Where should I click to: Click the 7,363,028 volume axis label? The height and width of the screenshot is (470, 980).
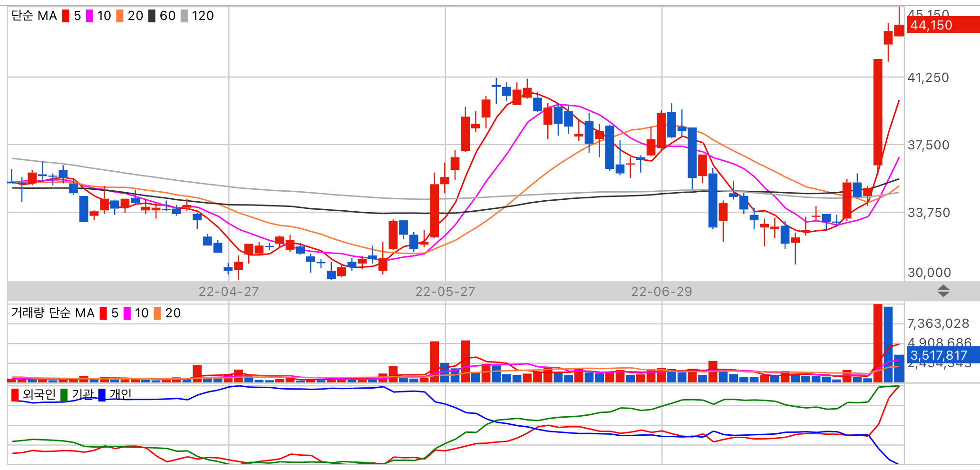(938, 324)
